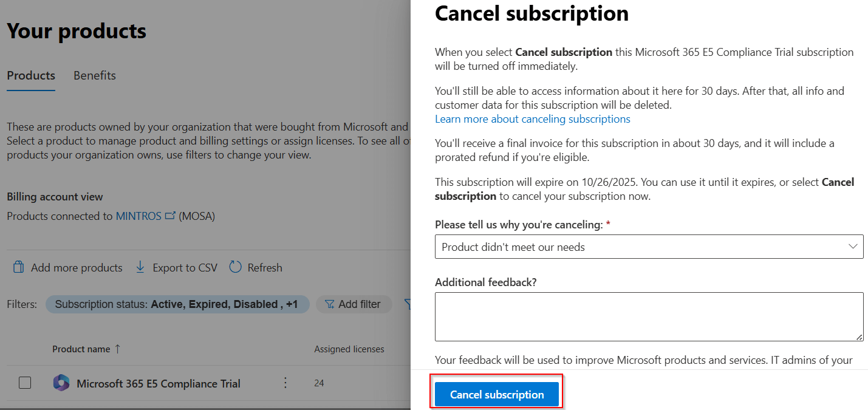The image size is (868, 410).
Task: Open the Subscription status filter pill
Action: click(x=177, y=304)
